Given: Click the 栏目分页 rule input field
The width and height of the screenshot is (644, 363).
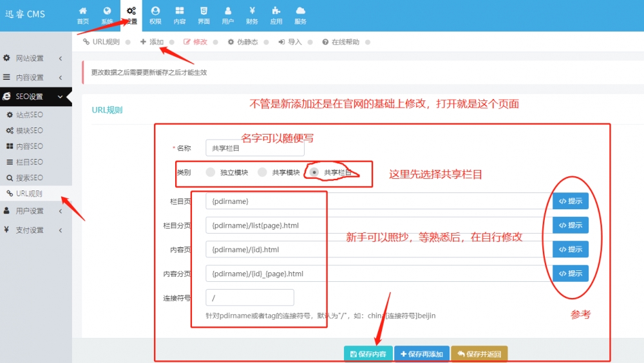Looking at the screenshot, I should pyautogui.click(x=379, y=225).
